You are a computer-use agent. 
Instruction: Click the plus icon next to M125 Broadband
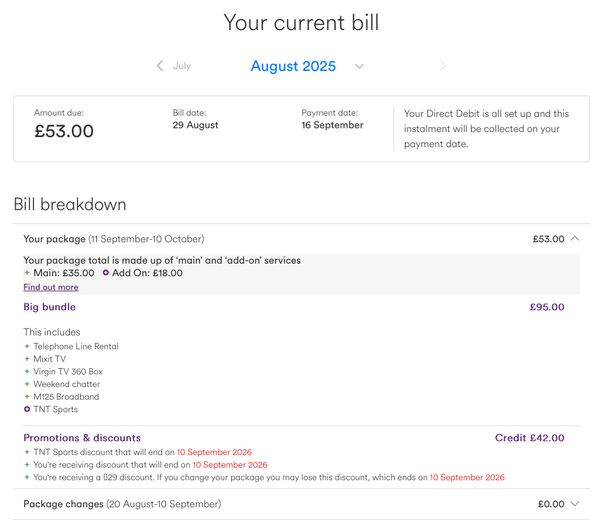click(x=27, y=397)
